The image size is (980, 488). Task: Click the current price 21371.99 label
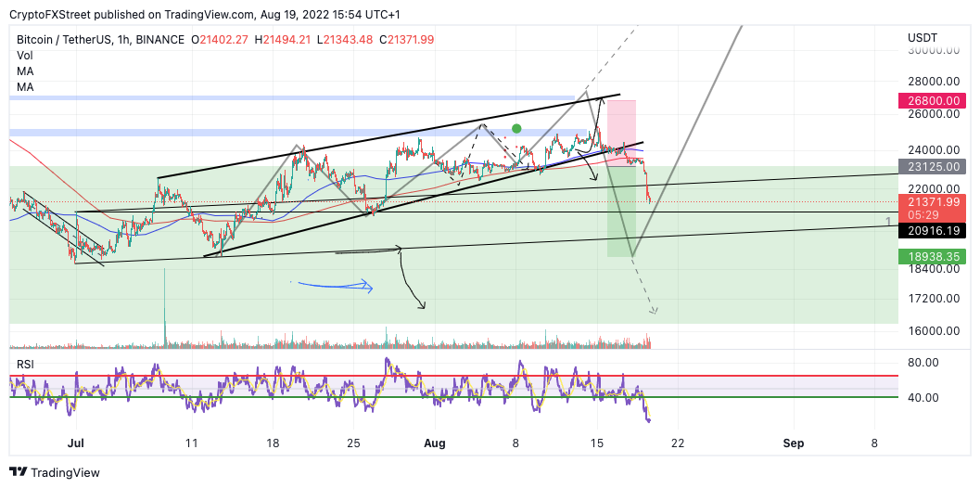point(931,201)
